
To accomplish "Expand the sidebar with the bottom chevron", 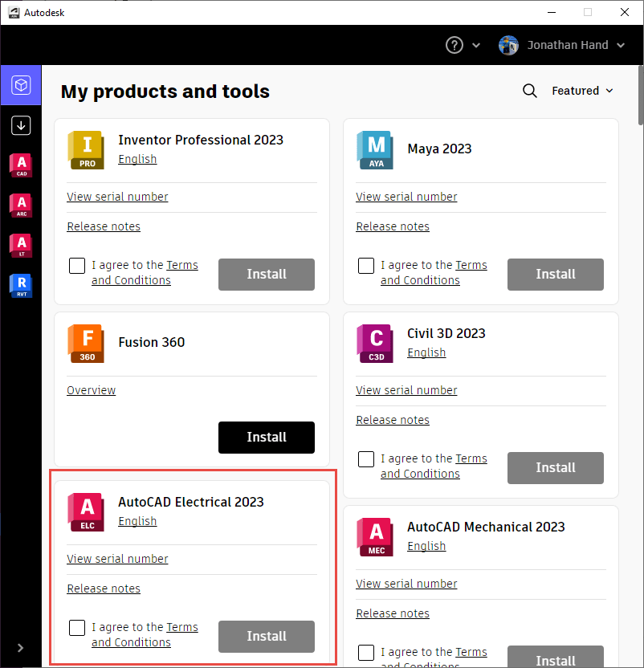I will [x=20, y=647].
